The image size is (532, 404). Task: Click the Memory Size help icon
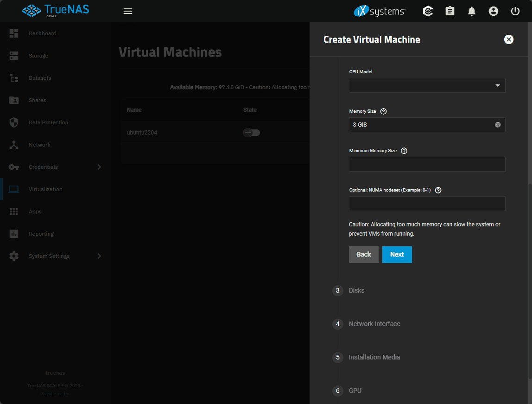[x=383, y=111]
